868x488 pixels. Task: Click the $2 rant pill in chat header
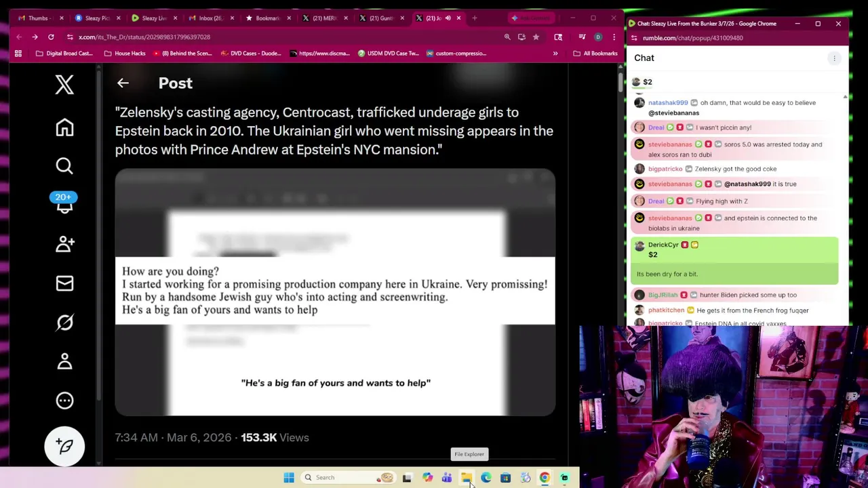pos(642,82)
